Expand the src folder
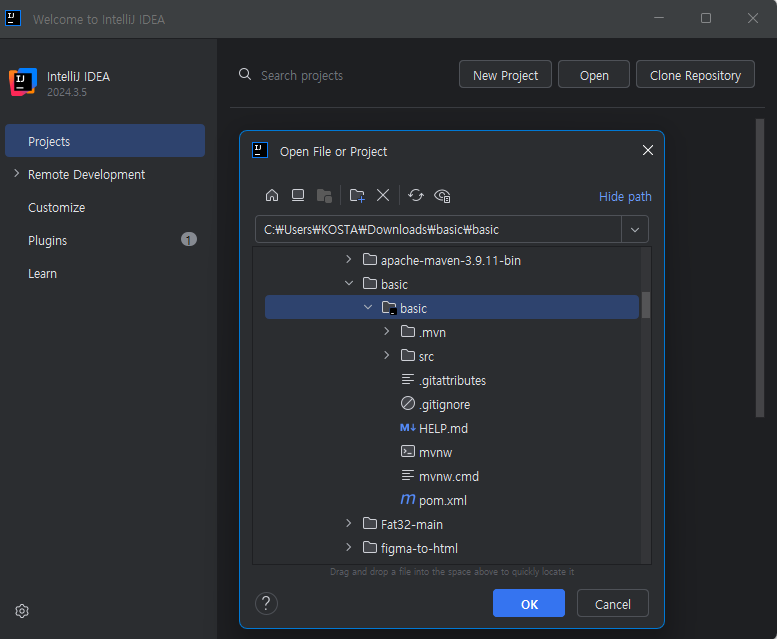Image resolution: width=777 pixels, height=639 pixels. click(x=387, y=355)
